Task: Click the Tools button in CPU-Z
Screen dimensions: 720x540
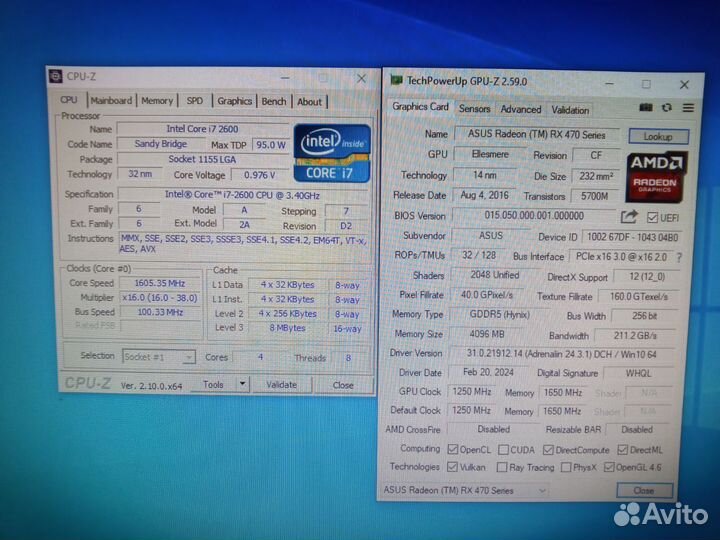Action: (x=214, y=384)
